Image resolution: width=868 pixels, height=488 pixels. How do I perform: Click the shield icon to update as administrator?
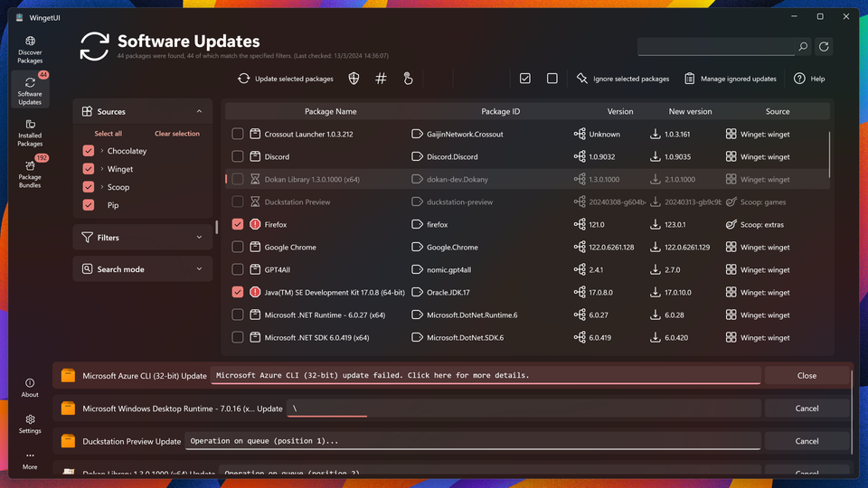[354, 79]
